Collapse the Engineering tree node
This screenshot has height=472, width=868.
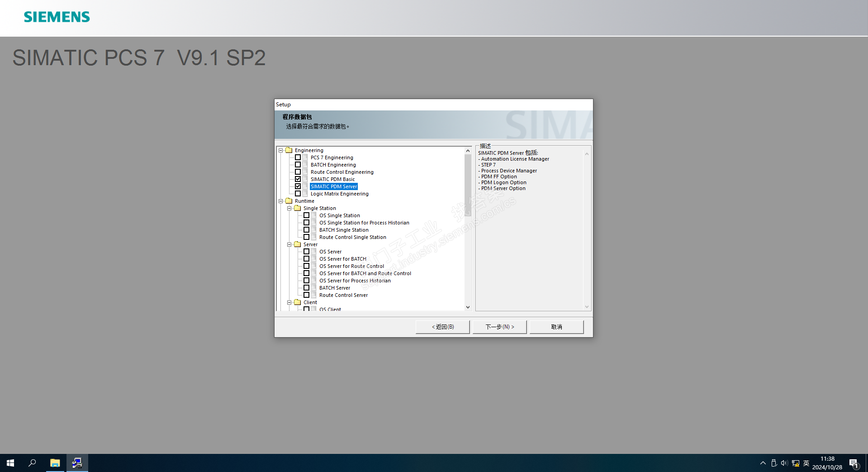click(281, 150)
